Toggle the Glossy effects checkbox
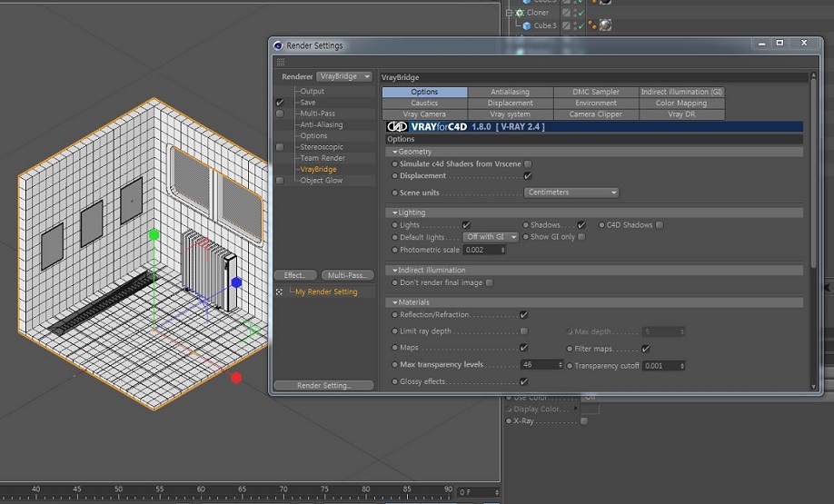The image size is (834, 504). (524, 381)
